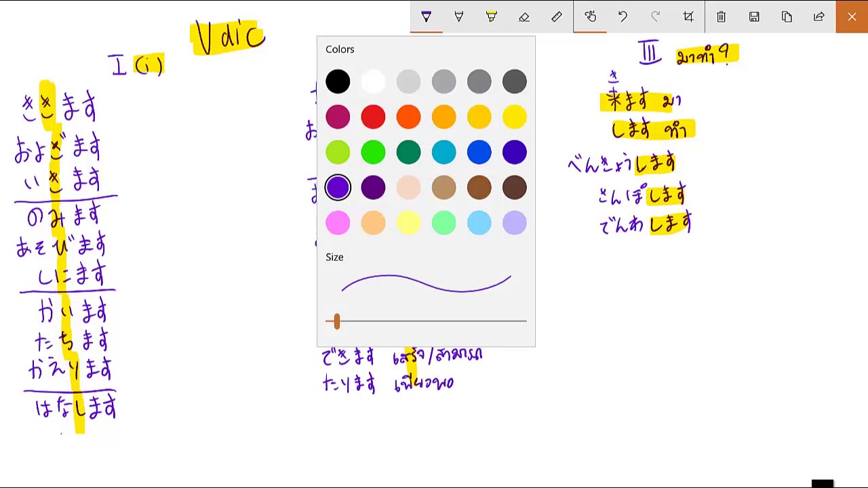Image resolution: width=868 pixels, height=488 pixels.
Task: Pick the tan color swatch
Action: tap(443, 187)
